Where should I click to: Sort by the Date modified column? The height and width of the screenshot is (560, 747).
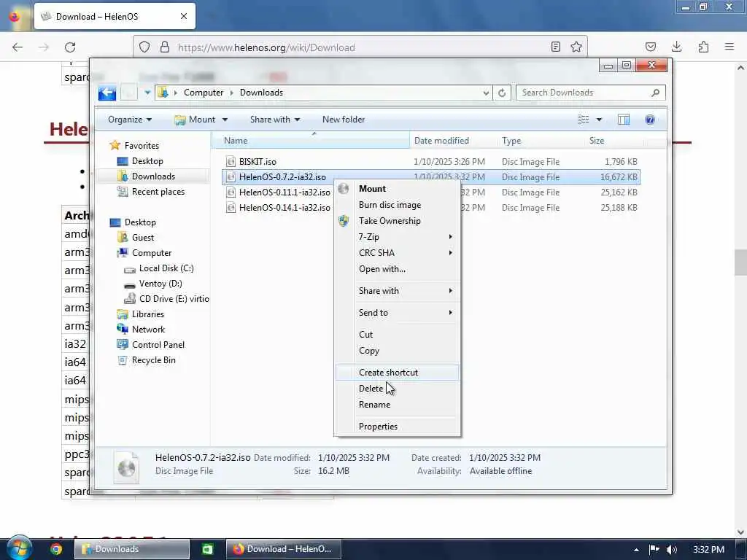(x=453, y=141)
